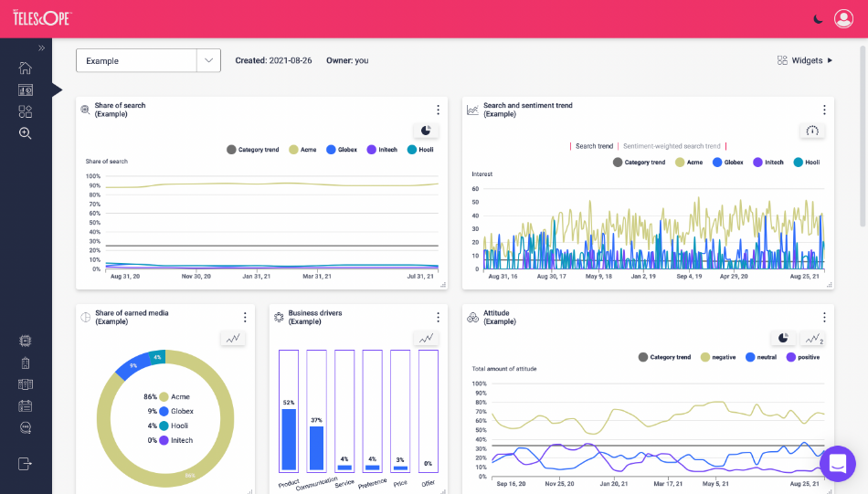Toggle positive in Attitude legend
The height and width of the screenshot is (494, 868).
click(803, 357)
